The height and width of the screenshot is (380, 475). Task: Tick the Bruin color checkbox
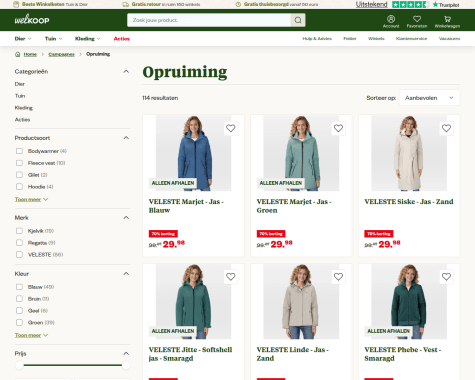(x=19, y=299)
